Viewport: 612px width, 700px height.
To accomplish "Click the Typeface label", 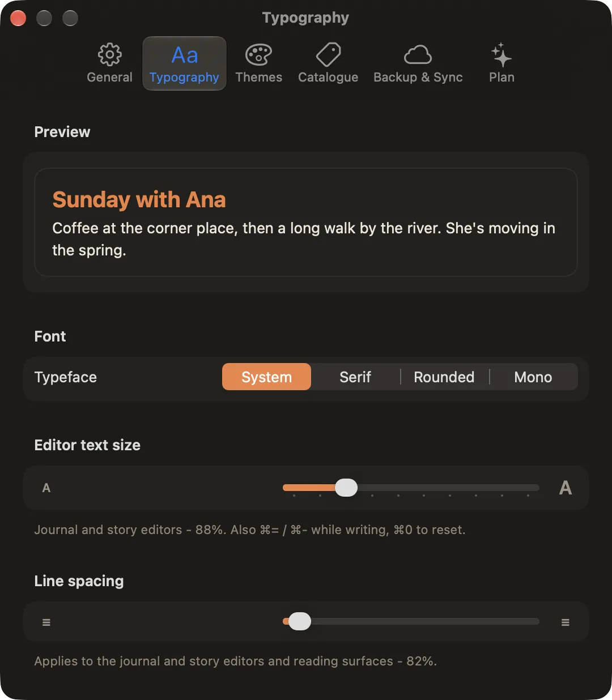I will click(x=66, y=377).
